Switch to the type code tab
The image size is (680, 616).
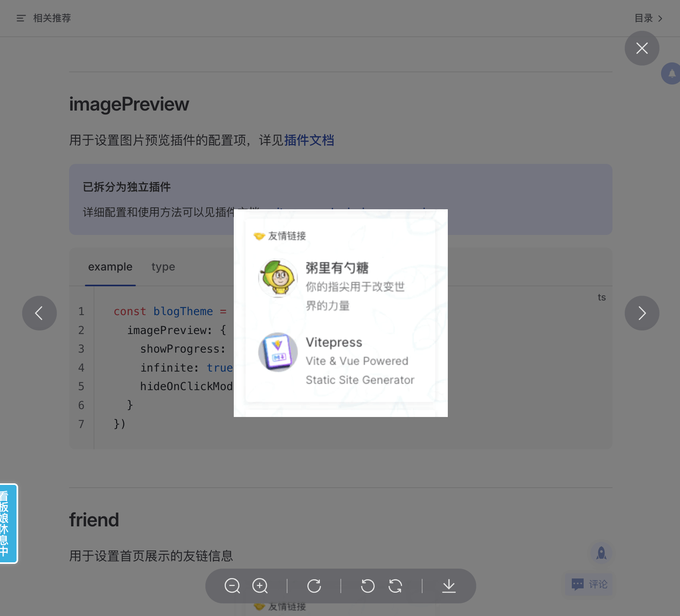[x=163, y=267]
